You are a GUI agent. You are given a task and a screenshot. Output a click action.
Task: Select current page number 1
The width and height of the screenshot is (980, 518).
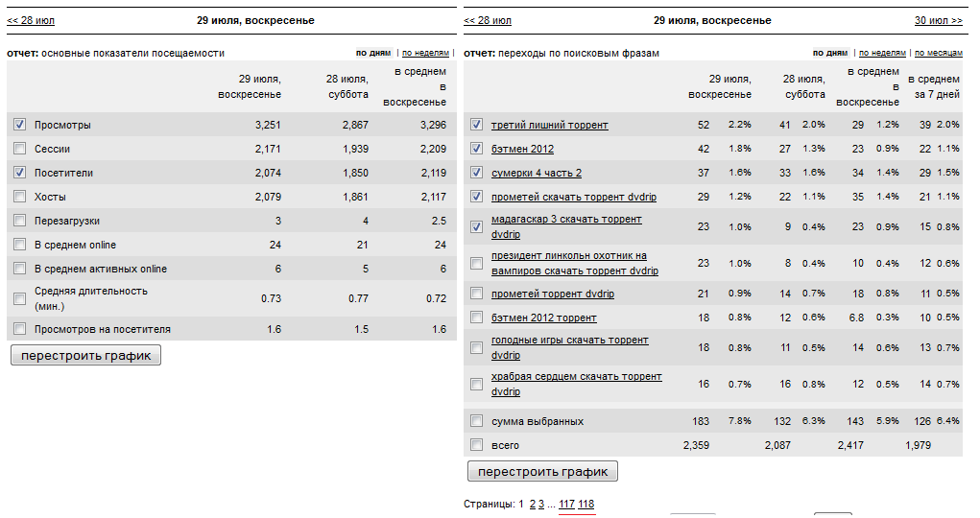pyautogui.click(x=521, y=505)
